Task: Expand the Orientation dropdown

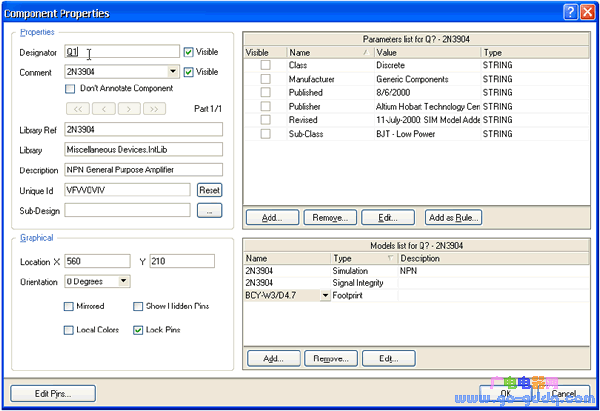Action: click(123, 281)
